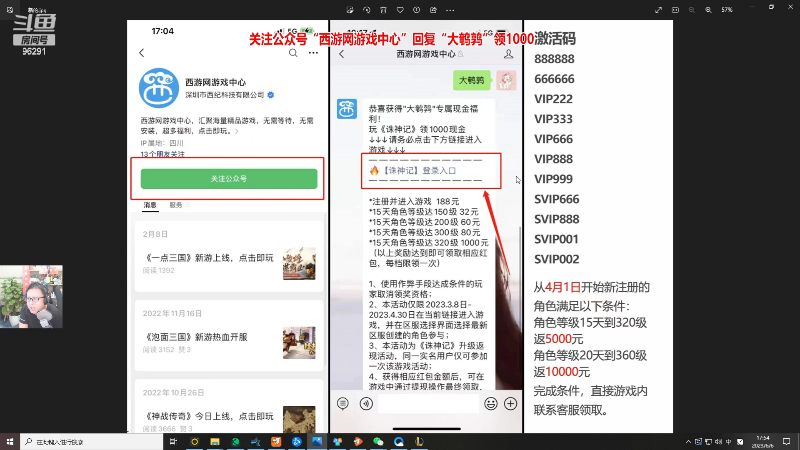Viewport: 800px width, 450px height.
Task: Tap the voice input icon in chat
Action: (x=366, y=404)
